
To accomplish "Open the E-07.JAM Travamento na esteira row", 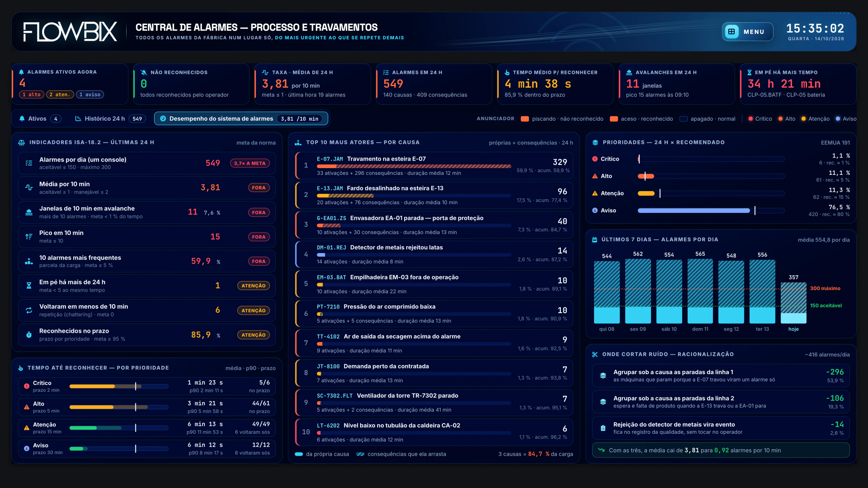I will point(434,166).
